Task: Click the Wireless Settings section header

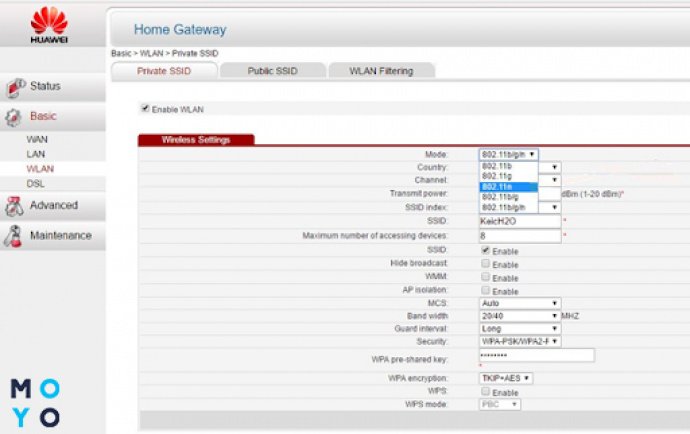Action: (x=196, y=140)
